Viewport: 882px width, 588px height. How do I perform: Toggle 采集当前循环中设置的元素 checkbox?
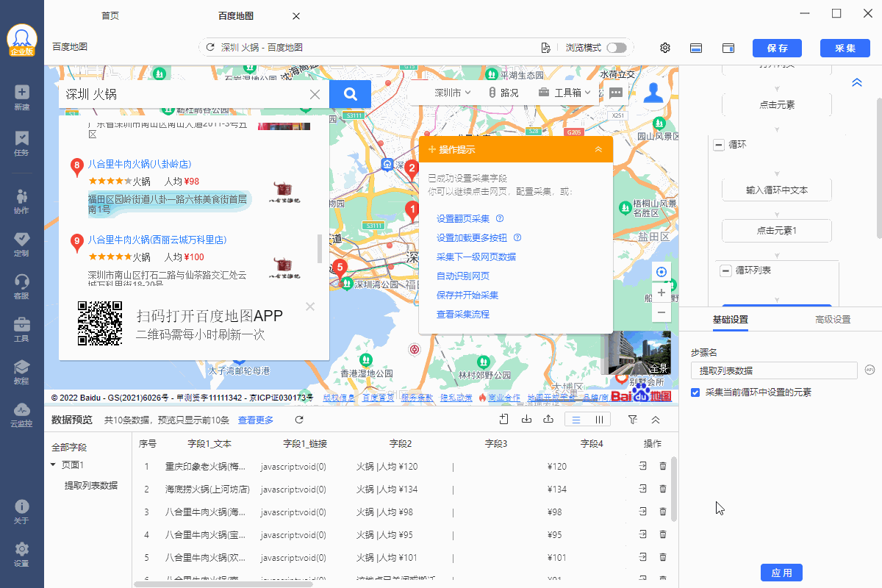pos(695,392)
